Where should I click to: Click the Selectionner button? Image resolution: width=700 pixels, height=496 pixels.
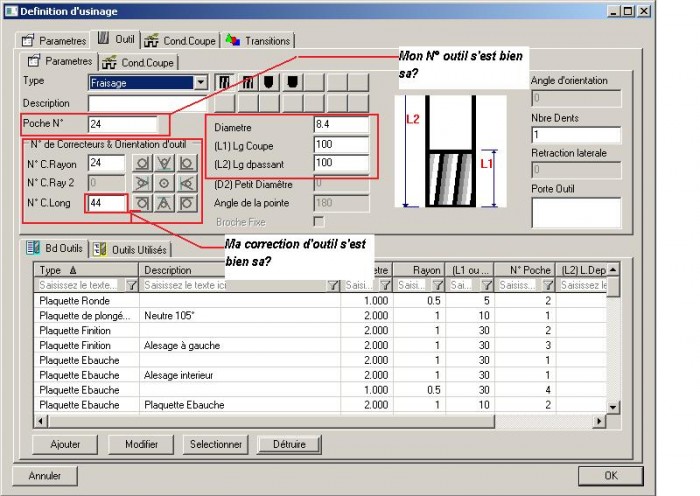[x=216, y=444]
